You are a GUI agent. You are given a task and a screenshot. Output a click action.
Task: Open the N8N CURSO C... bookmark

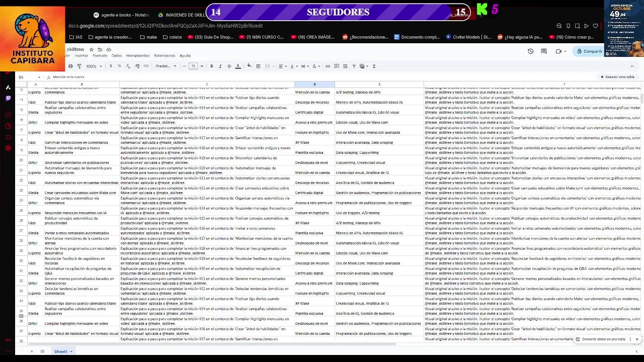[x=261, y=37]
